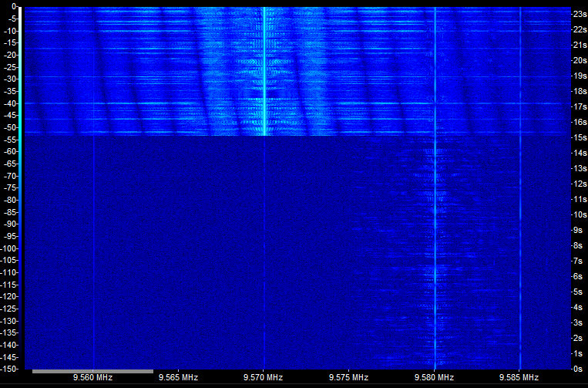Click the 9.570 MHz frequency axis label
The width and height of the screenshot is (588, 388).
263,377
